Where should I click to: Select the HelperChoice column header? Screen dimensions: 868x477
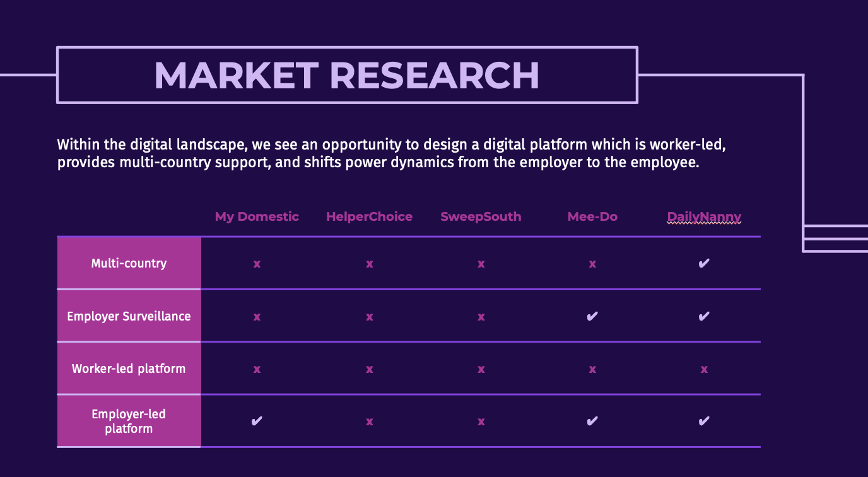tap(369, 216)
